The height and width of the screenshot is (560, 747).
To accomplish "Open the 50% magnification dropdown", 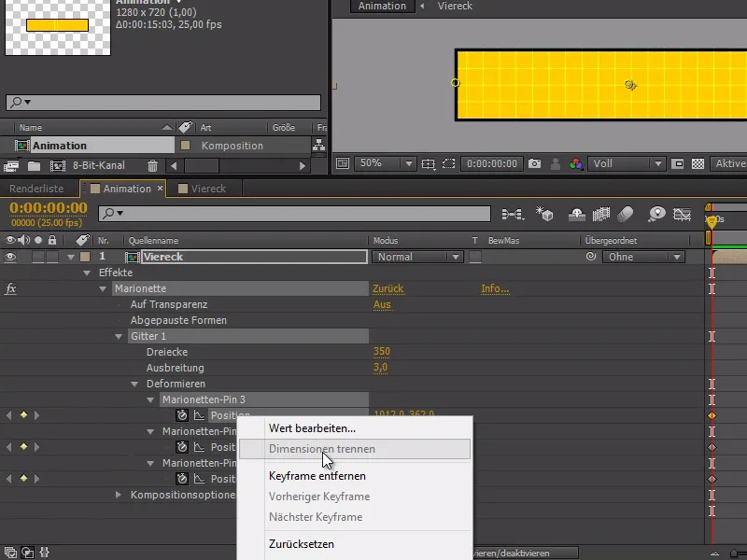I will [385, 163].
